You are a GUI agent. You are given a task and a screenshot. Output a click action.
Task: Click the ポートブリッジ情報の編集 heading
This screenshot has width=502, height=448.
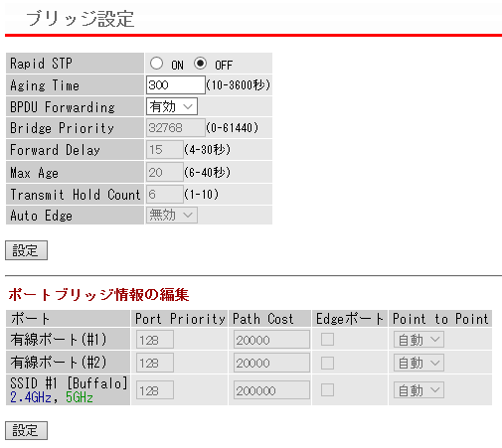pos(98,294)
